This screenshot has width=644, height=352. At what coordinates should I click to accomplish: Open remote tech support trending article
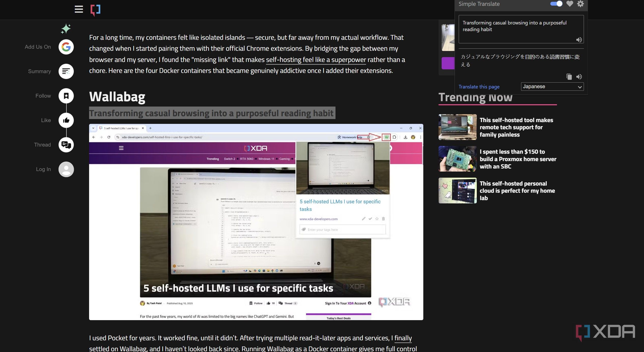click(516, 127)
